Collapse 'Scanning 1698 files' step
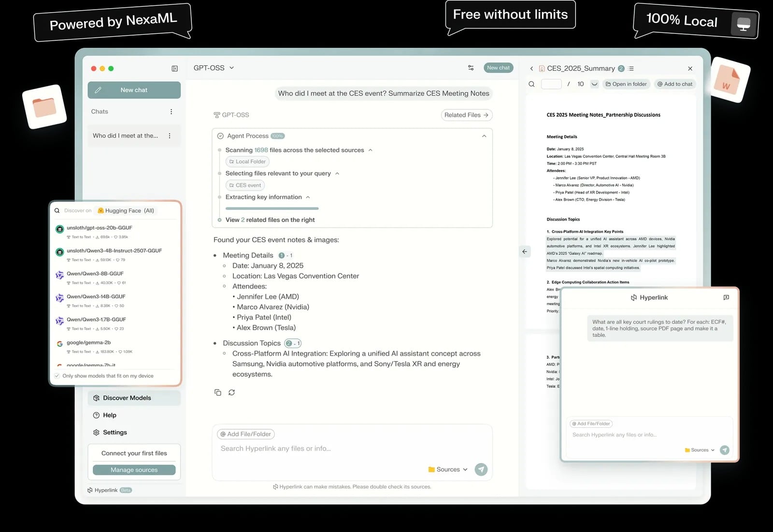The height and width of the screenshot is (532, 773). tap(371, 150)
